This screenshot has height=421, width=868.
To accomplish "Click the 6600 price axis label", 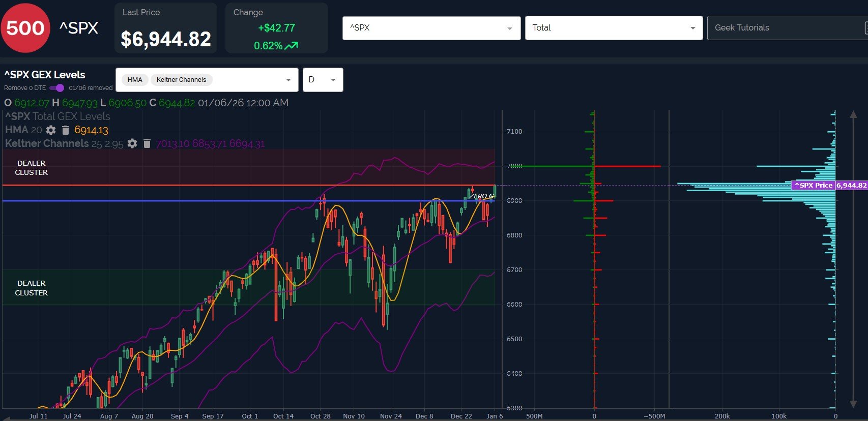I will coord(514,304).
